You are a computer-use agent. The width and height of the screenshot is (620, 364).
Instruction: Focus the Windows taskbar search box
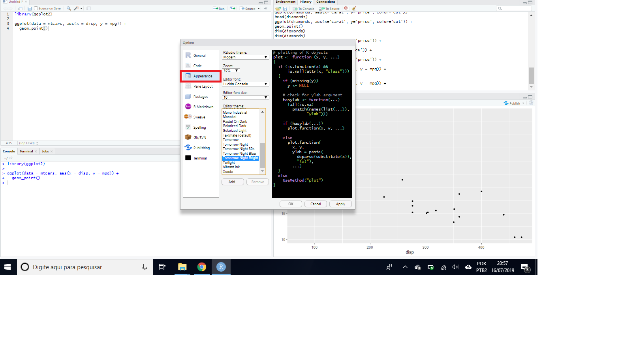[85, 267]
